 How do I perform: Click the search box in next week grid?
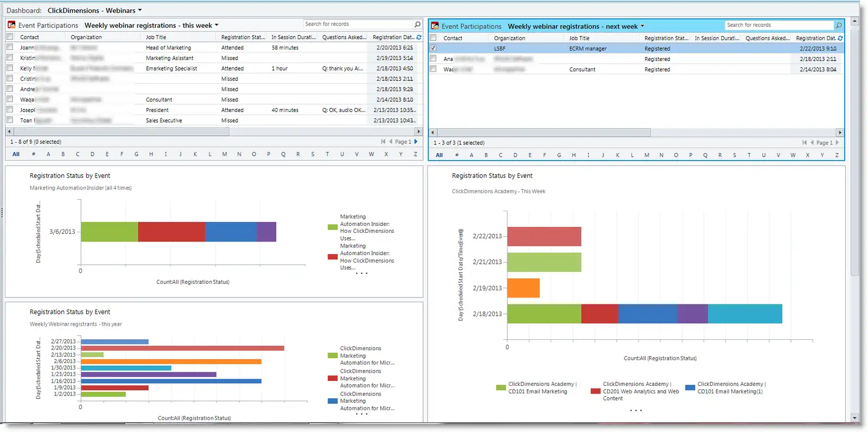pos(780,26)
